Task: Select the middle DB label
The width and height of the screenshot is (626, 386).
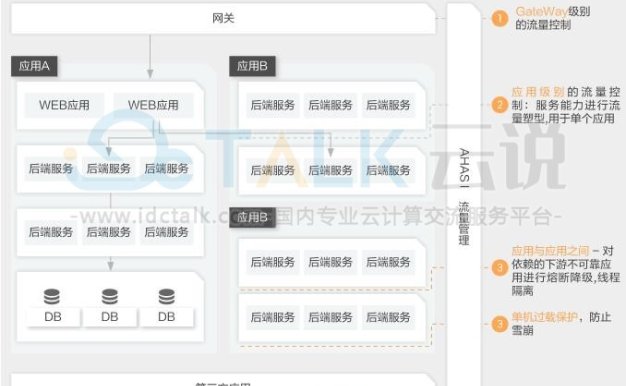Action: pos(110,317)
